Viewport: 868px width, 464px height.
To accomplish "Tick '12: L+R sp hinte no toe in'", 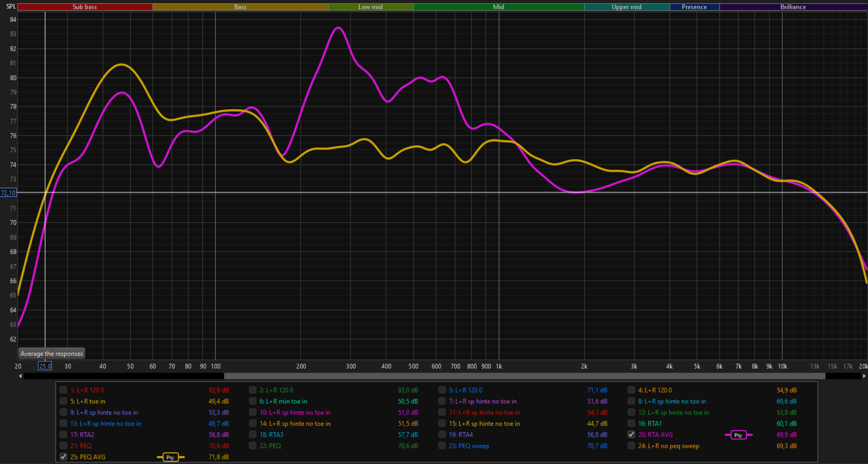I will tap(631, 412).
